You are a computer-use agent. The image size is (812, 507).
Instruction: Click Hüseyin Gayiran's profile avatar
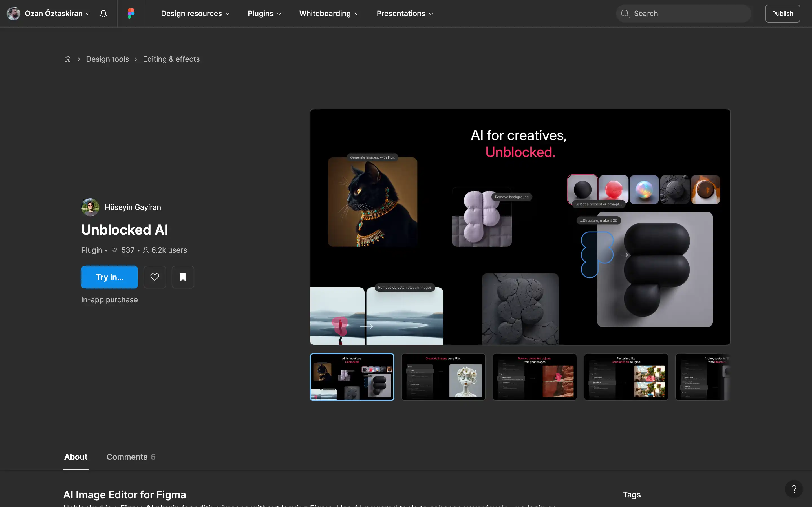[x=90, y=207]
